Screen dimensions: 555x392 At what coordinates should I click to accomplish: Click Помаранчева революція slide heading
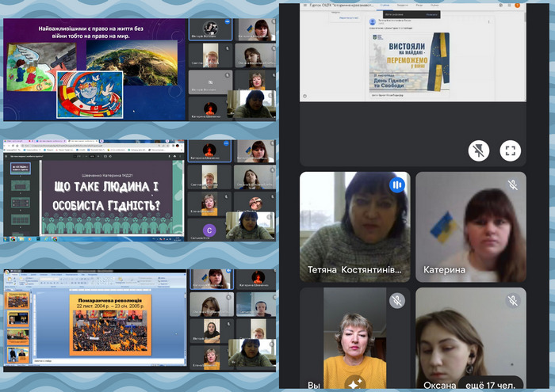[x=109, y=300]
